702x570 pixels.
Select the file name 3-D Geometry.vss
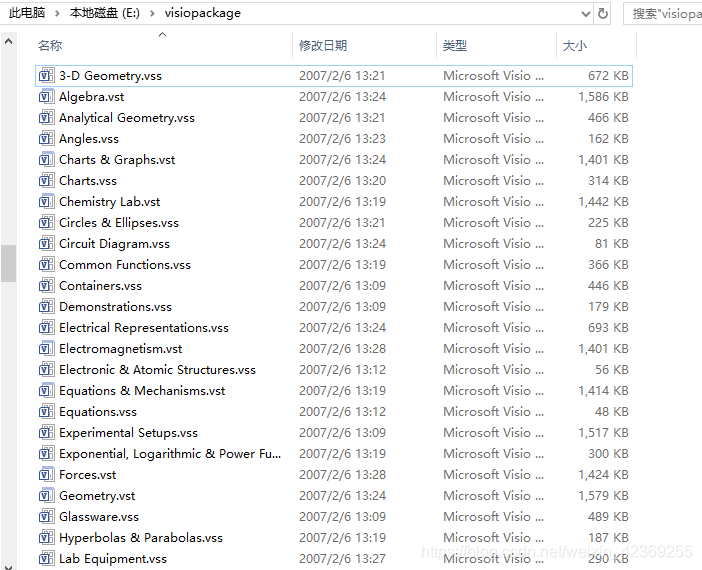(x=110, y=76)
